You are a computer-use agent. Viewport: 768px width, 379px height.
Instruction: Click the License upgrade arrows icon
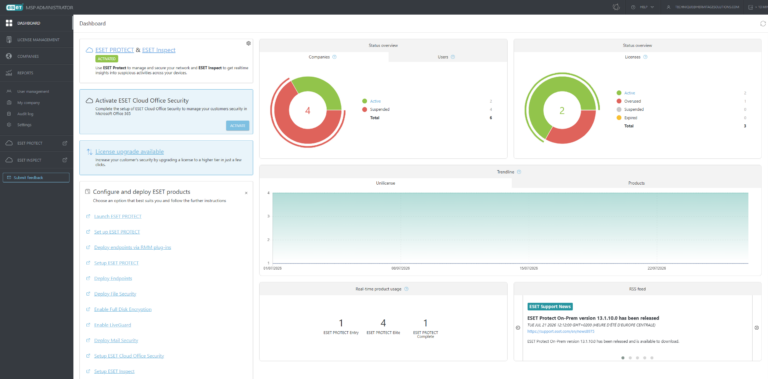pyautogui.click(x=89, y=152)
